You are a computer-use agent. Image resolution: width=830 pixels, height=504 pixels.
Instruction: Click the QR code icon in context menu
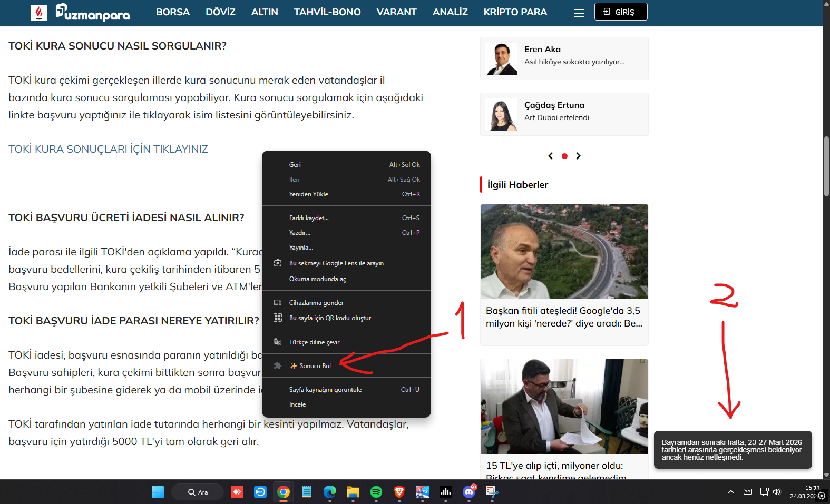pos(278,318)
